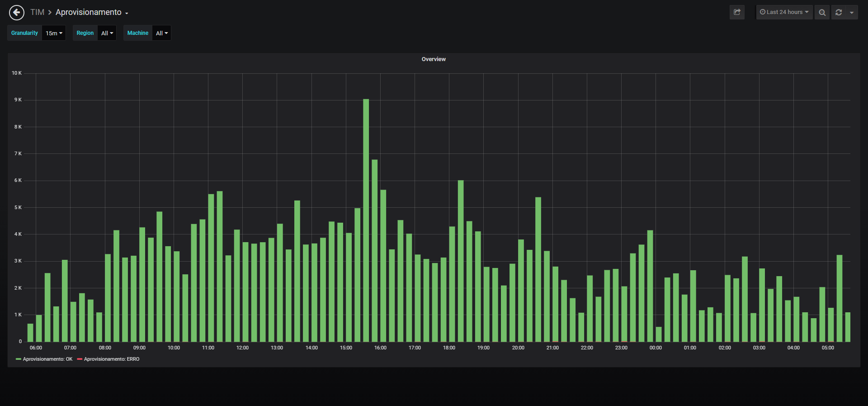Click the Machine variable label
The height and width of the screenshot is (406, 868).
click(138, 33)
